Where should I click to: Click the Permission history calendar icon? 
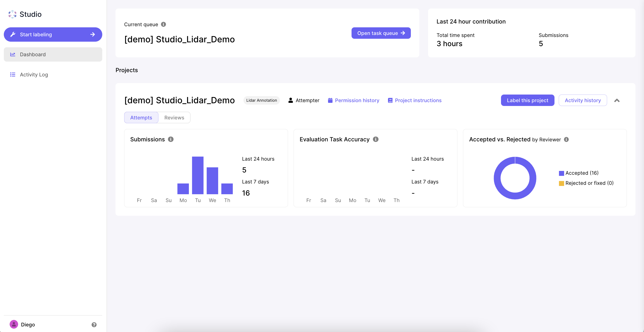(x=330, y=100)
